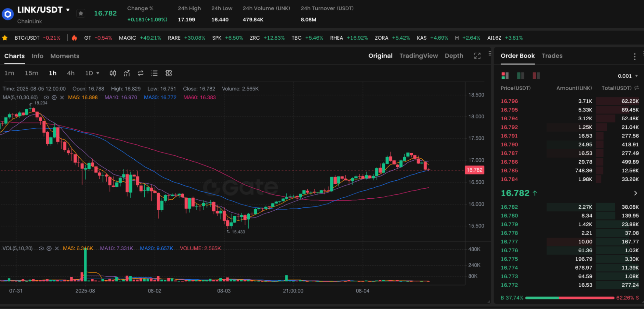This screenshot has height=309, width=644.
Task: Click the ask amount 748.36
Action: 583,170
